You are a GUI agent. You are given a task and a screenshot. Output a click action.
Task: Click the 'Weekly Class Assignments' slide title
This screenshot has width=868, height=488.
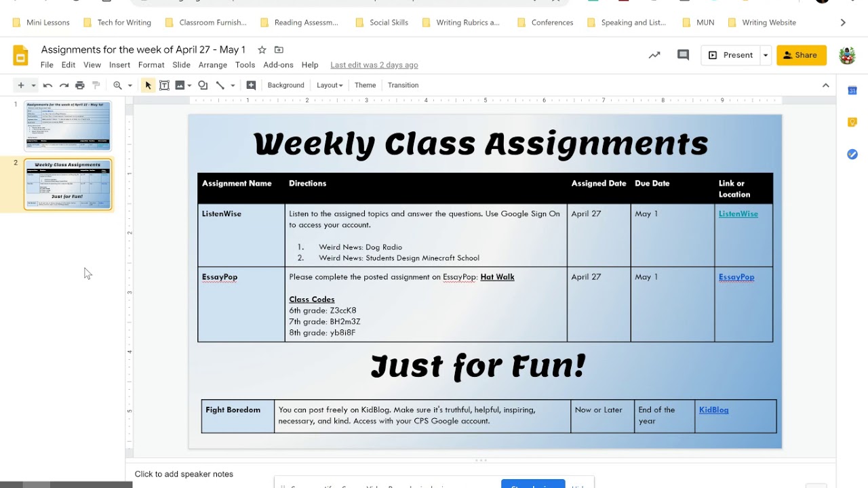point(481,144)
